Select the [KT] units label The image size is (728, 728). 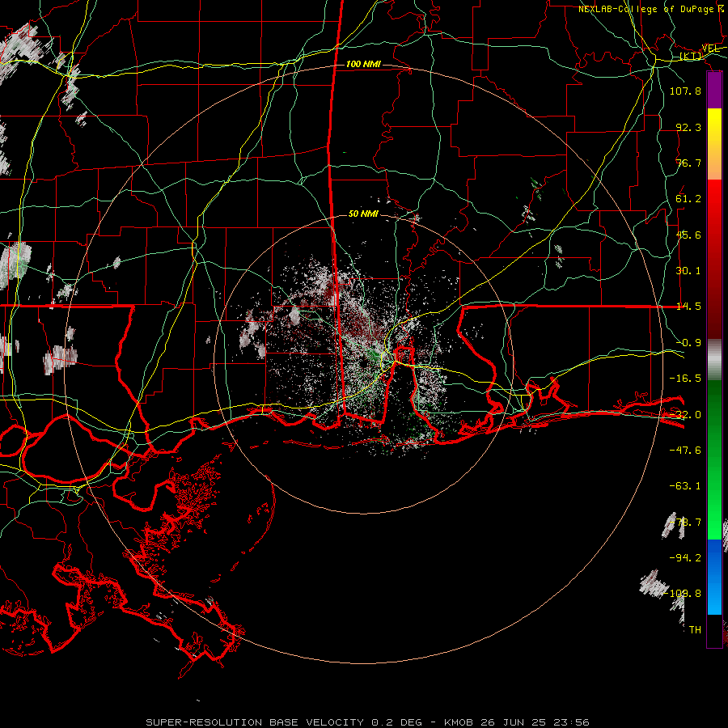691,56
